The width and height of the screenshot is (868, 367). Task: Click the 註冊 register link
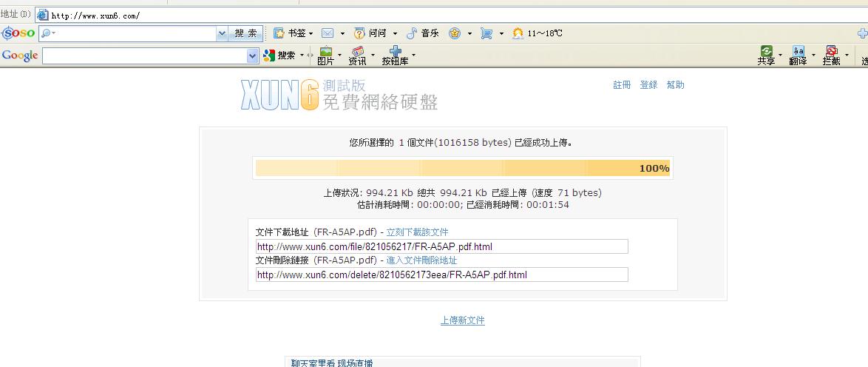(x=622, y=85)
